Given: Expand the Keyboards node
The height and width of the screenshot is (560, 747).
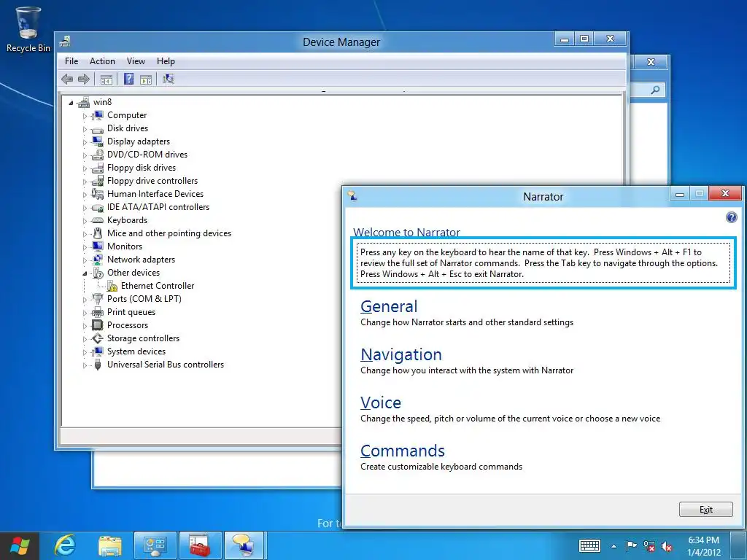Looking at the screenshot, I should 85,221.
